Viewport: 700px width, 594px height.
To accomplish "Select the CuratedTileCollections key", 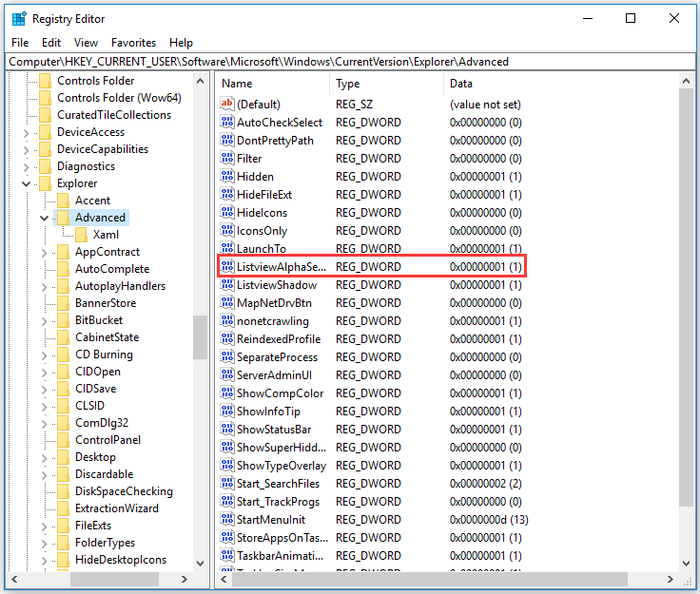I will [114, 115].
